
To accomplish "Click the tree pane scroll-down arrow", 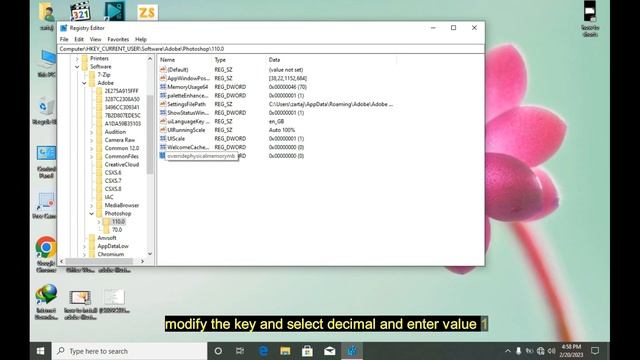I will 150,254.
